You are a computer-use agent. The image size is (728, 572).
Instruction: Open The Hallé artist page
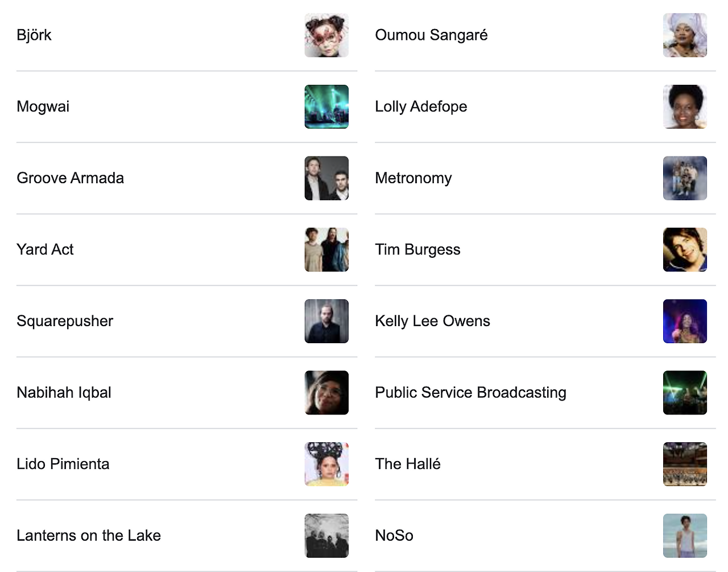407,464
